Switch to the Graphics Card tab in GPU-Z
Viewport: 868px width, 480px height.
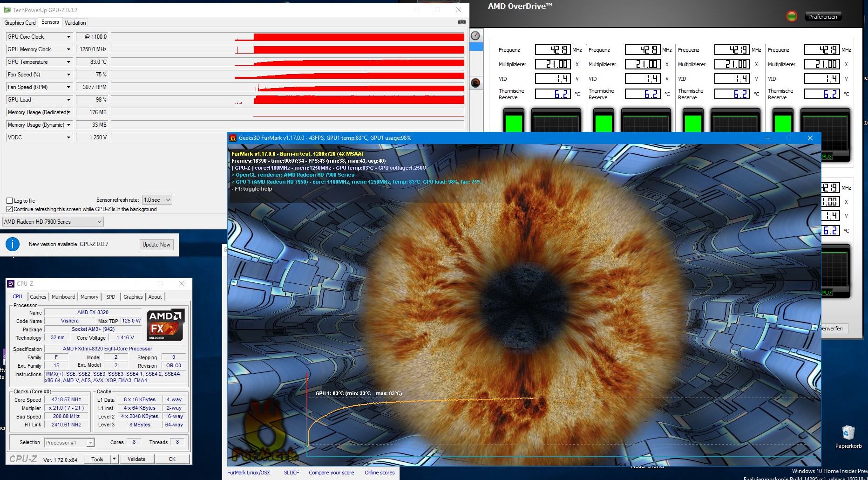coord(20,23)
